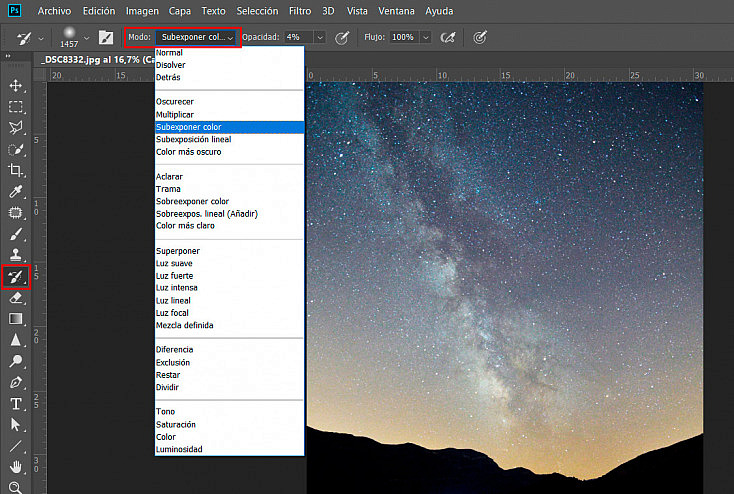Choose Mezcla definida blending mode
This screenshot has width=734, height=494.
(x=229, y=325)
